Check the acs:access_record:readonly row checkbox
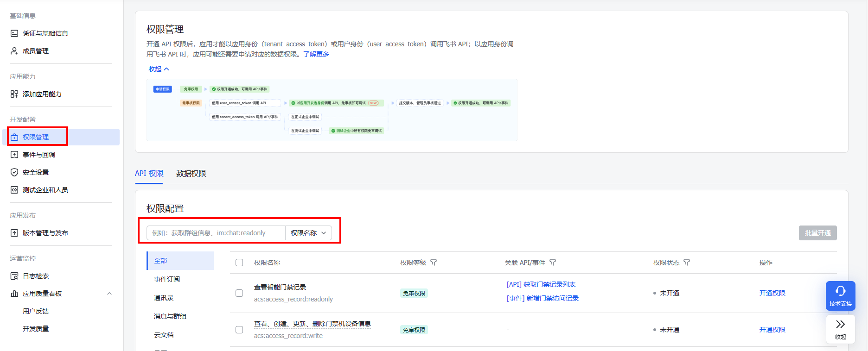 tap(239, 293)
